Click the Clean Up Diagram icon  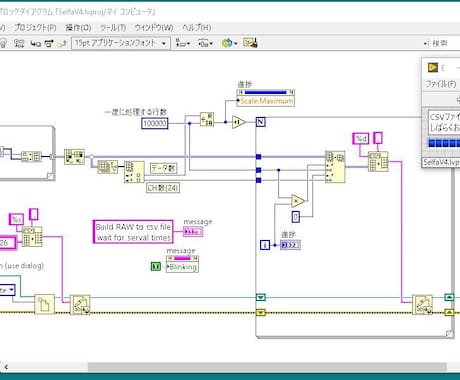pyautogui.click(x=250, y=43)
